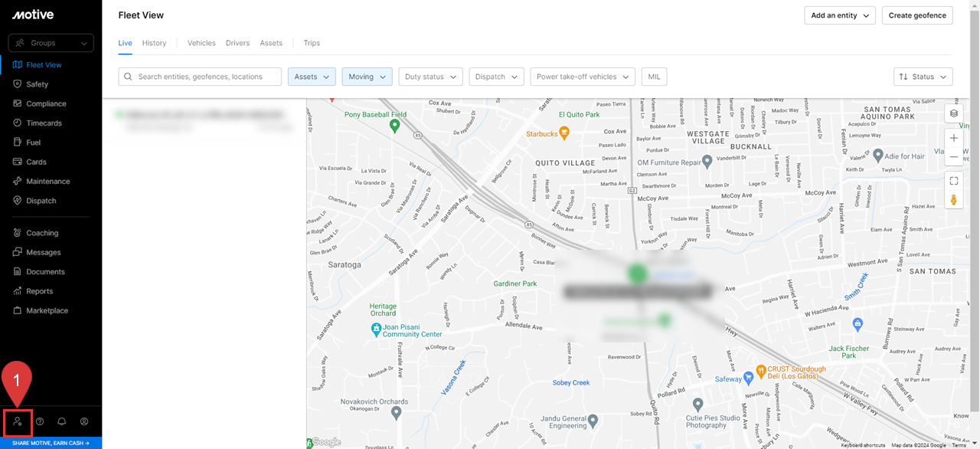
Task: Switch to the History tab
Action: point(154,43)
